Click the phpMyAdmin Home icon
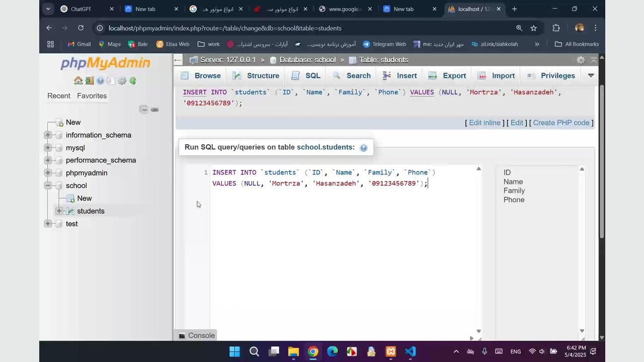Viewport: 644px width, 362px height. pos(77,81)
